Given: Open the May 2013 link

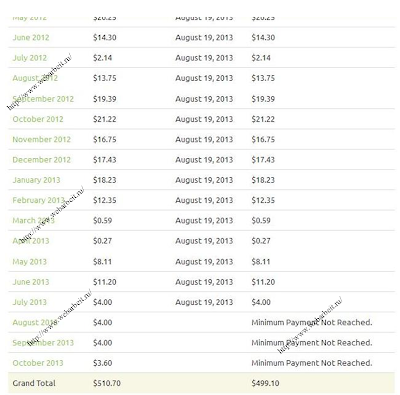Looking at the screenshot, I should tap(30, 262).
